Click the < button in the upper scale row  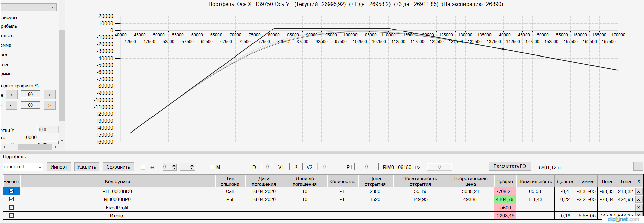click(x=11, y=95)
